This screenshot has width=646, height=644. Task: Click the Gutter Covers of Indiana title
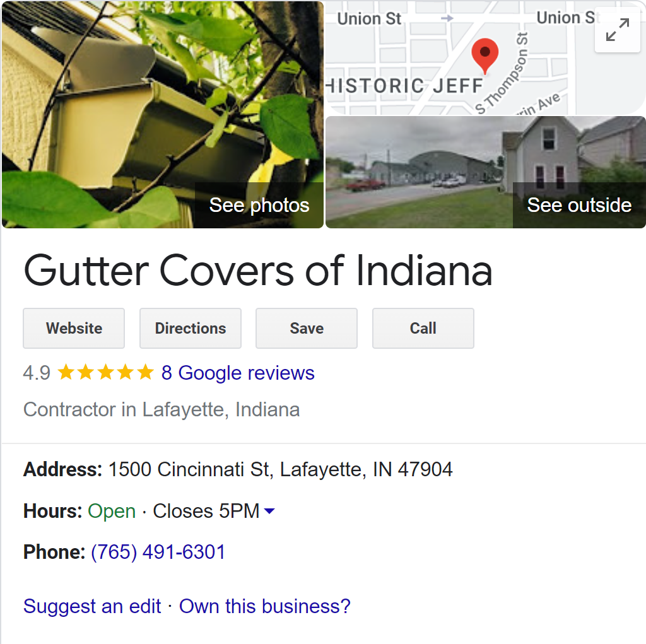[x=258, y=271]
